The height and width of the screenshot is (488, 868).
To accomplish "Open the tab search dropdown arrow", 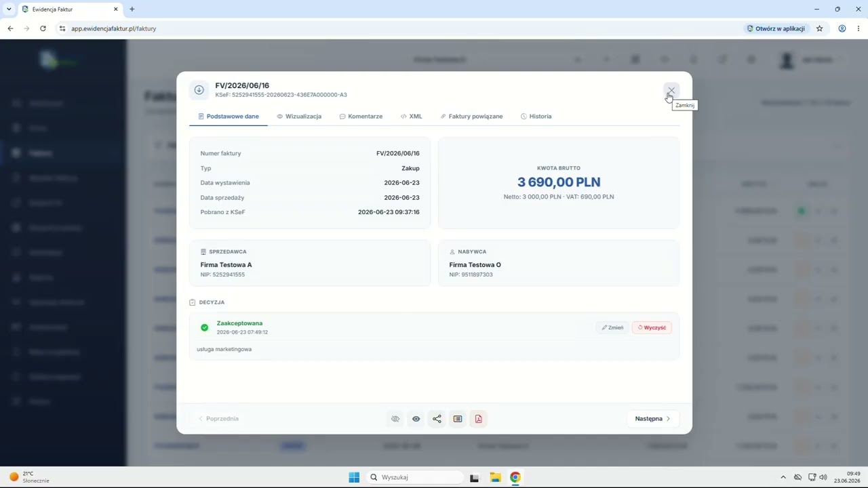I will (9, 9).
